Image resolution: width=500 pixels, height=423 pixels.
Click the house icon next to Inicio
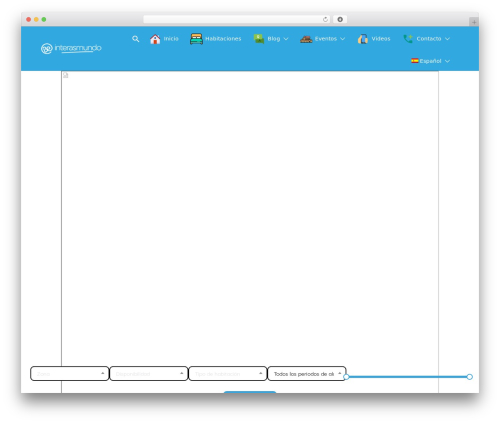(155, 39)
